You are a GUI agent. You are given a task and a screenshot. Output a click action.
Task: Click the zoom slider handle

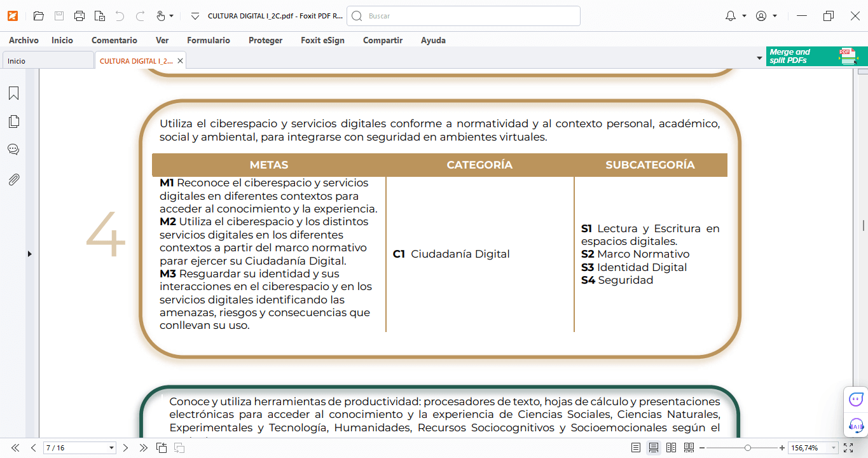[x=748, y=448]
